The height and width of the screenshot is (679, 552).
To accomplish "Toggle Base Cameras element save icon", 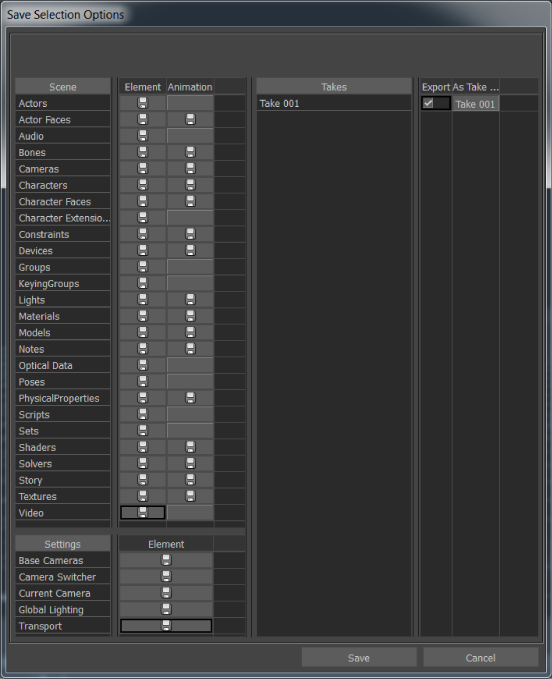I will click(x=166, y=560).
